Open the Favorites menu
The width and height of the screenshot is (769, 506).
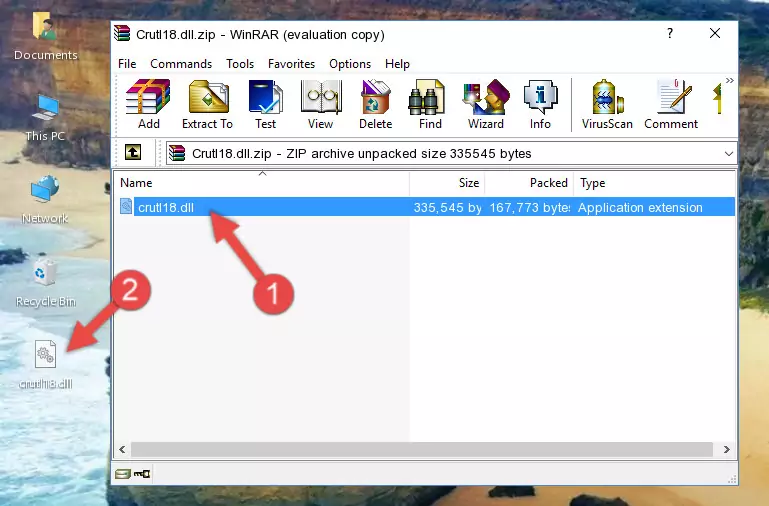pyautogui.click(x=291, y=64)
